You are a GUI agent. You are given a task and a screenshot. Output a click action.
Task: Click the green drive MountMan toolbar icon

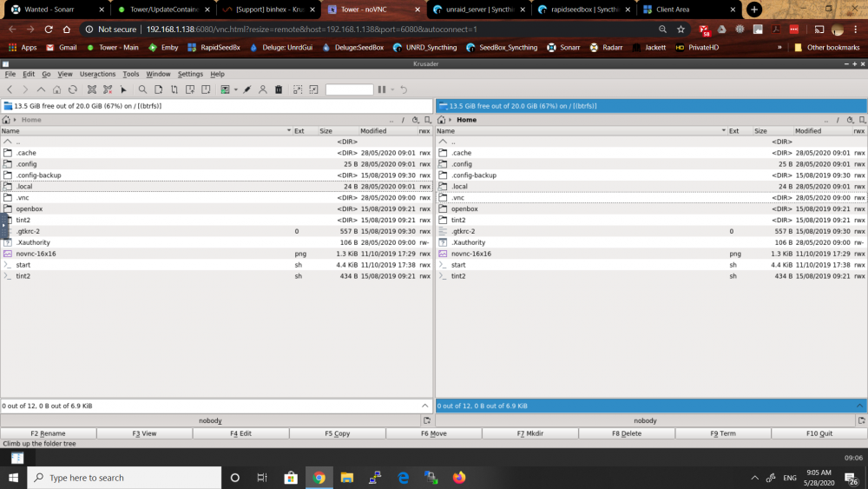[x=226, y=89]
